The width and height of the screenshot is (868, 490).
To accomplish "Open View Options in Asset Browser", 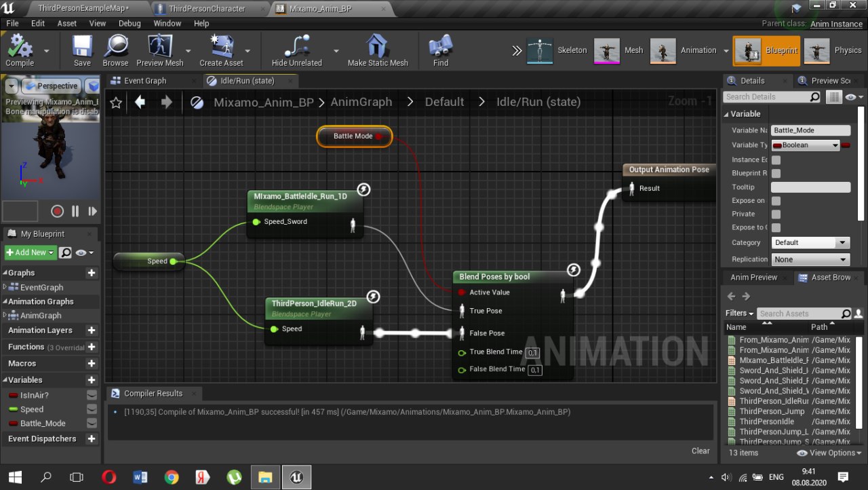I will [829, 453].
